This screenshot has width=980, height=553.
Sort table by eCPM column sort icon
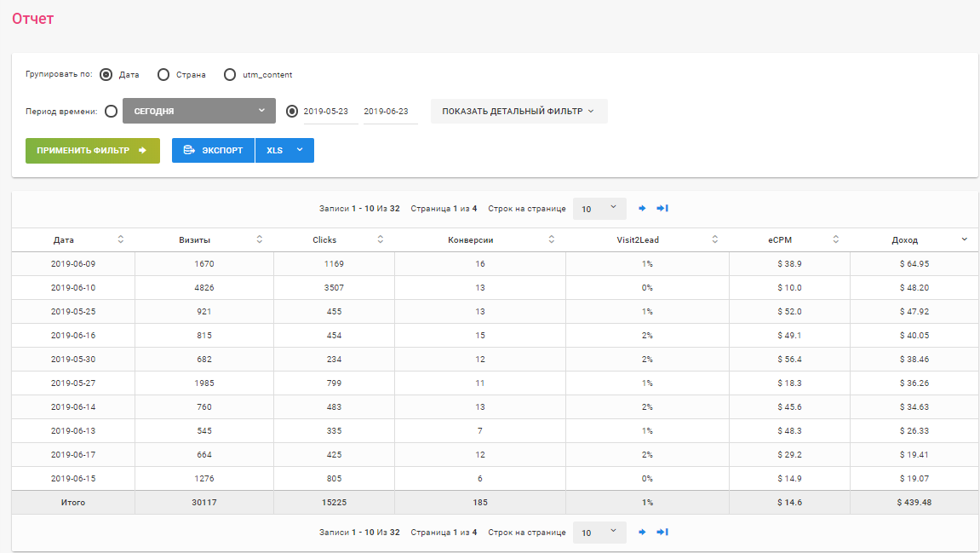835,239
